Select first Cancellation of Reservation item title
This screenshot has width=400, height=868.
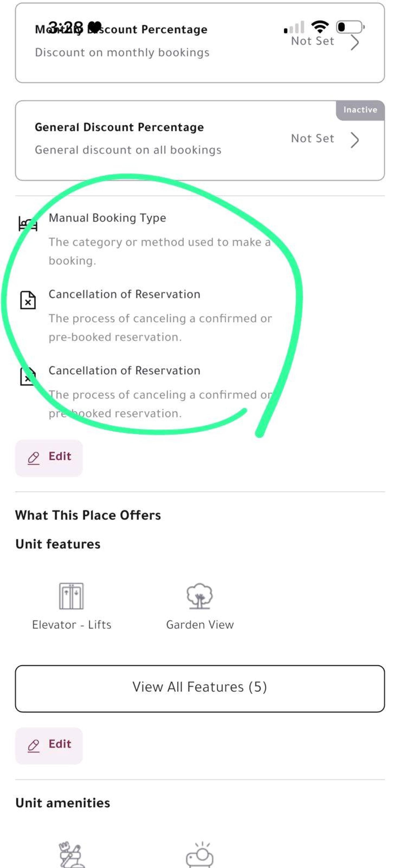tap(125, 294)
